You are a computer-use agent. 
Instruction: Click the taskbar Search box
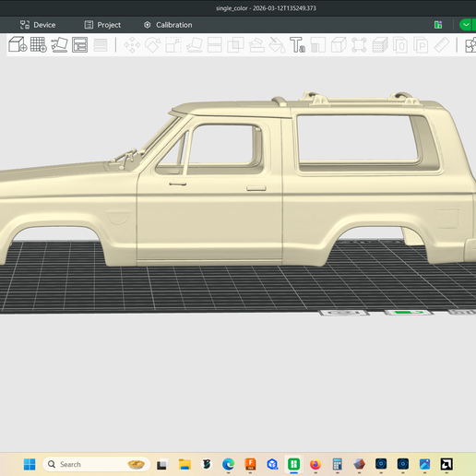tap(96, 464)
